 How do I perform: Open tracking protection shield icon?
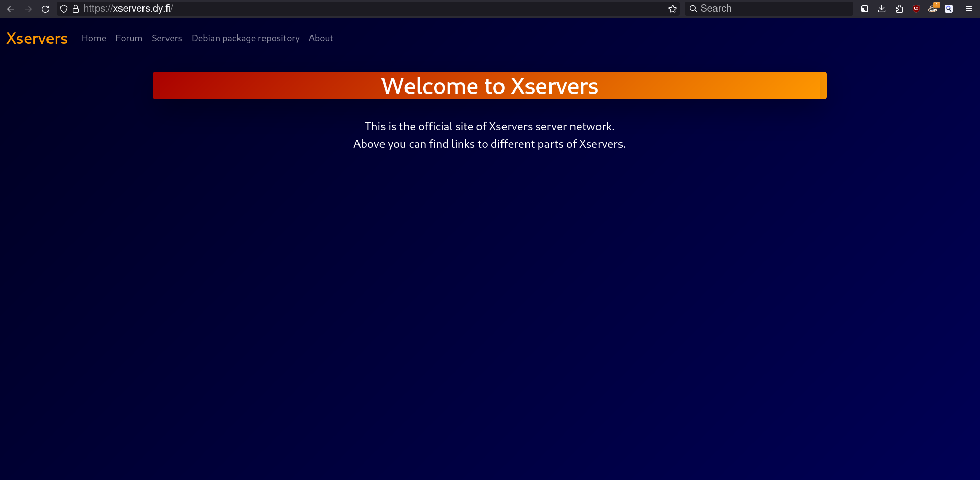(x=64, y=9)
